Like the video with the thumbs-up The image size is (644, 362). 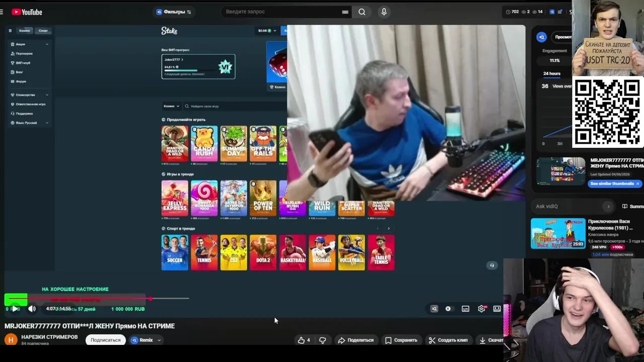304,340
